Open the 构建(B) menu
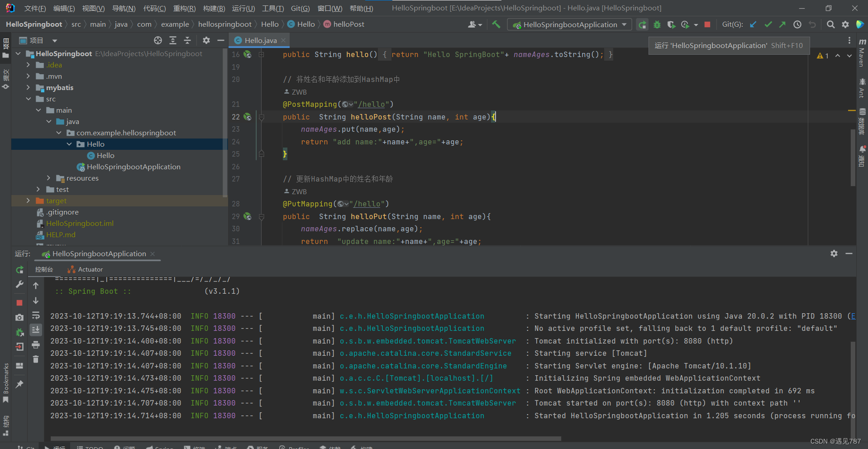The width and height of the screenshot is (868, 449). click(214, 8)
